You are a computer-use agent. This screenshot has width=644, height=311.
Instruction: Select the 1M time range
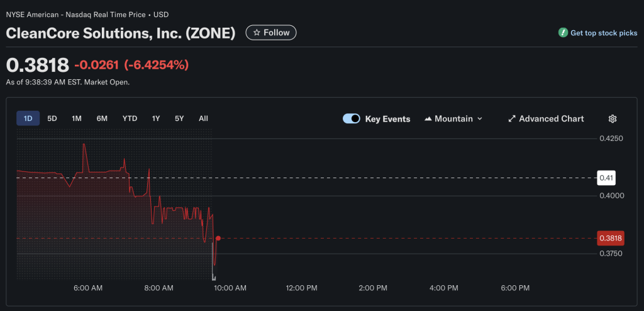pyautogui.click(x=77, y=118)
